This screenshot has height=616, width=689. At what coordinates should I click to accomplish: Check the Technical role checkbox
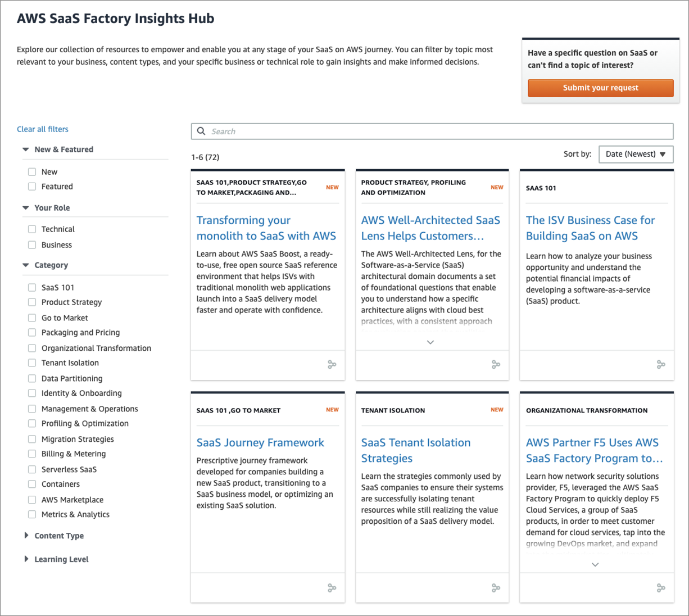coord(32,229)
